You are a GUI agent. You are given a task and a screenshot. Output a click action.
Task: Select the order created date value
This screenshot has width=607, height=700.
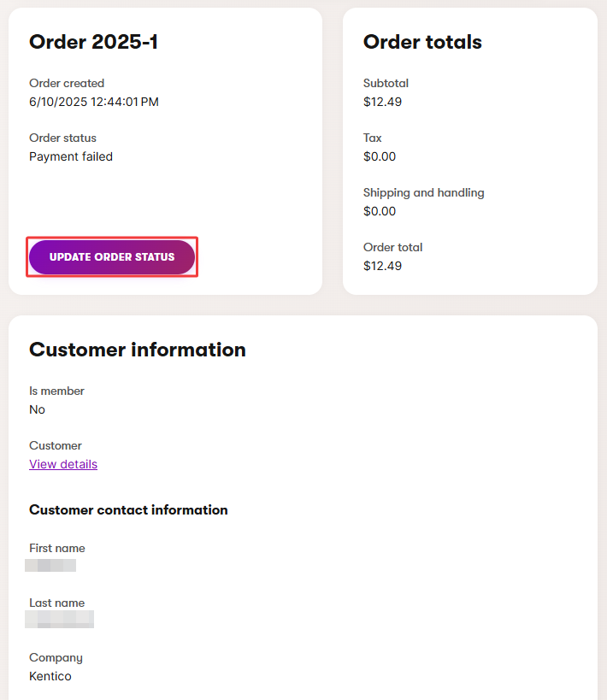(x=94, y=102)
